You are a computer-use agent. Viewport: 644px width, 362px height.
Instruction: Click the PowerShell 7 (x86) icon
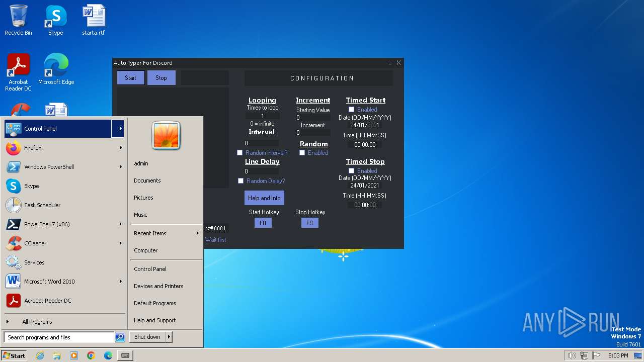[14, 224]
